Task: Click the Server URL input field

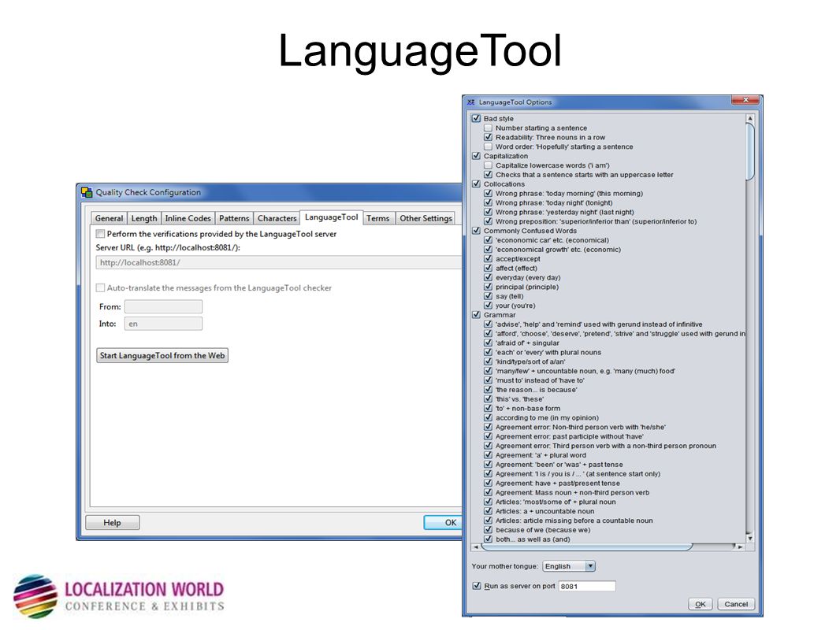Action: (279, 262)
